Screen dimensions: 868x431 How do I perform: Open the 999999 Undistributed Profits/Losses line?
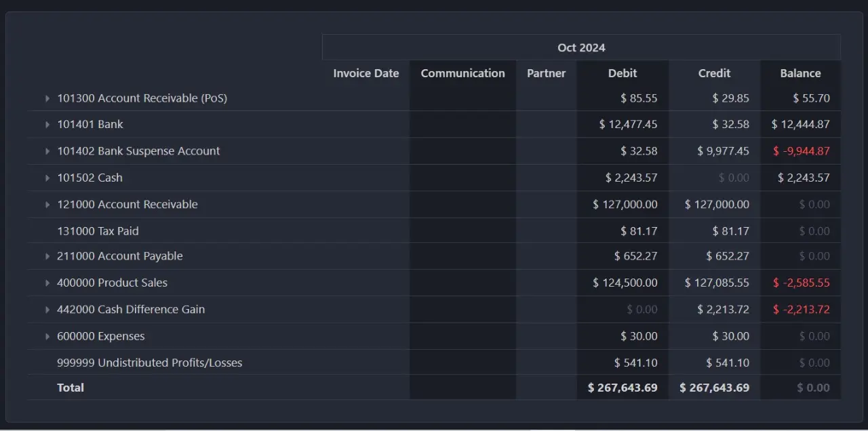point(149,363)
